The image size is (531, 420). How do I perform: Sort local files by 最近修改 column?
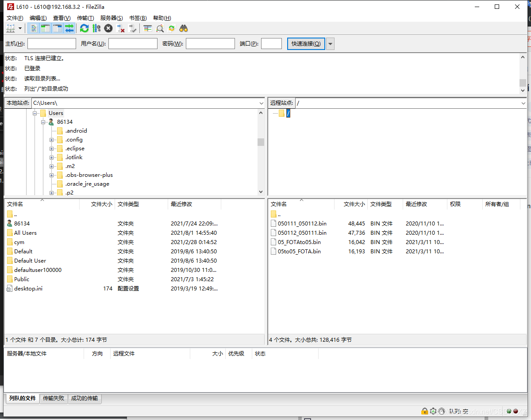[x=195, y=204]
